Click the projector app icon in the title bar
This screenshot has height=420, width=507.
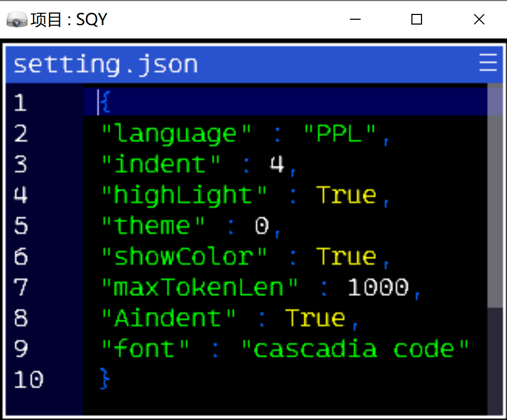[17, 19]
